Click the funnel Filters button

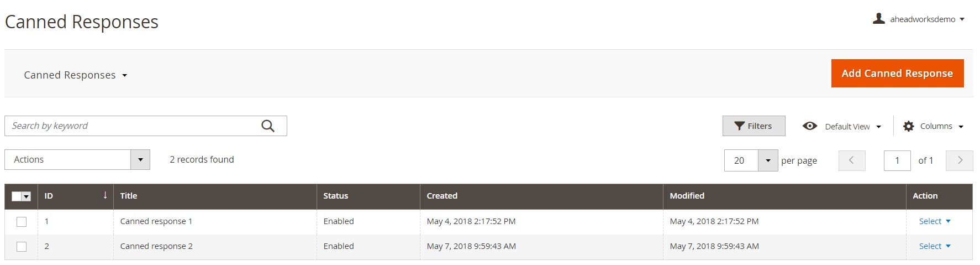point(754,126)
